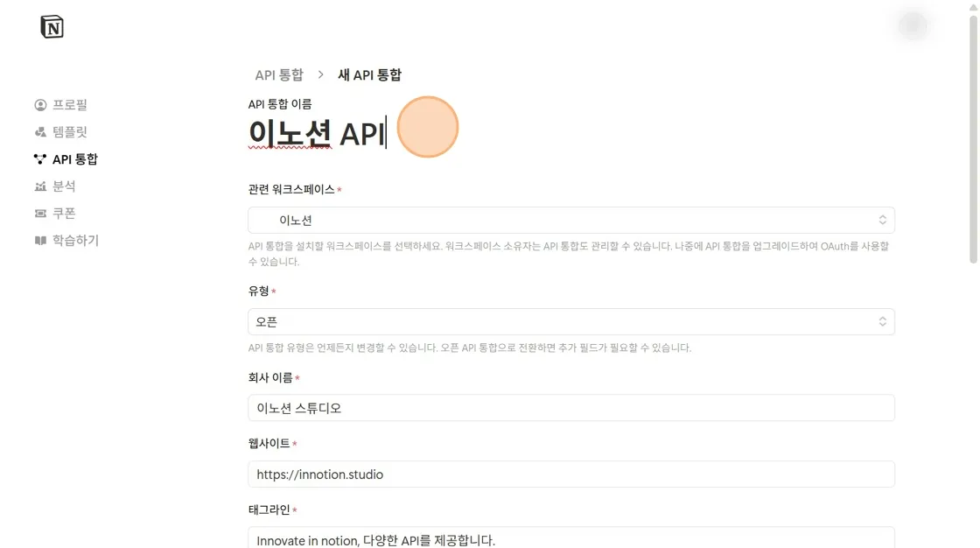This screenshot has width=980, height=548.
Task: Open the 유형 dropdown set to 오픈
Action: pyautogui.click(x=571, y=321)
